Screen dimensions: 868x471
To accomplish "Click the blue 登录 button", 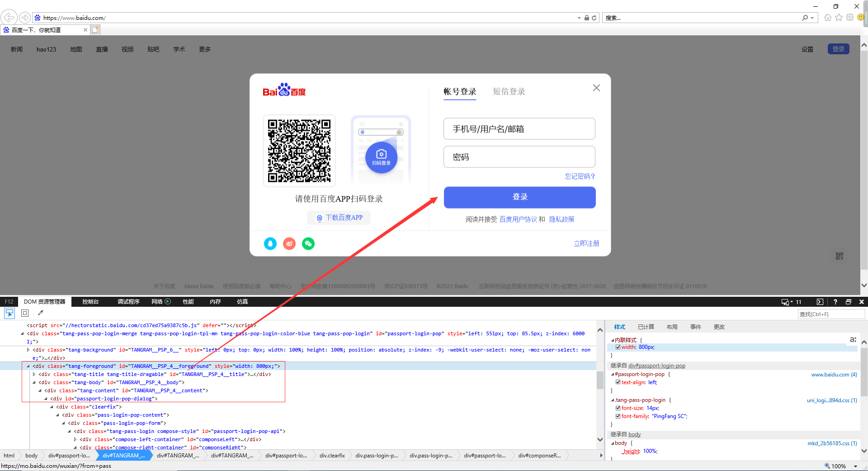I will click(519, 197).
